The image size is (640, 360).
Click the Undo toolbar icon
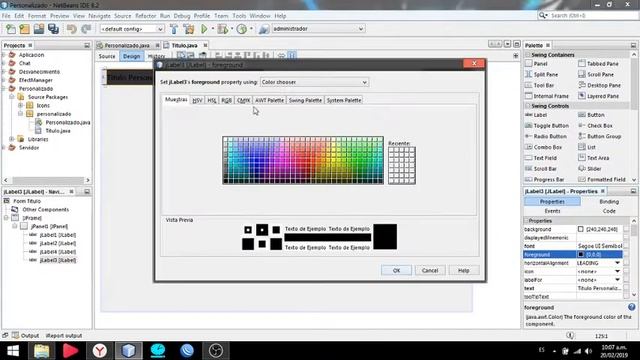(72, 29)
